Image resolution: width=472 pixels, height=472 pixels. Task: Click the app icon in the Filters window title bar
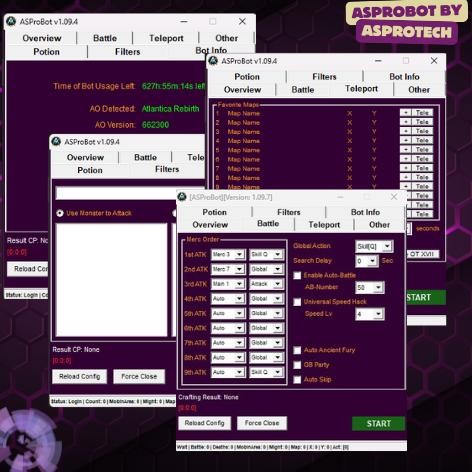(56, 141)
